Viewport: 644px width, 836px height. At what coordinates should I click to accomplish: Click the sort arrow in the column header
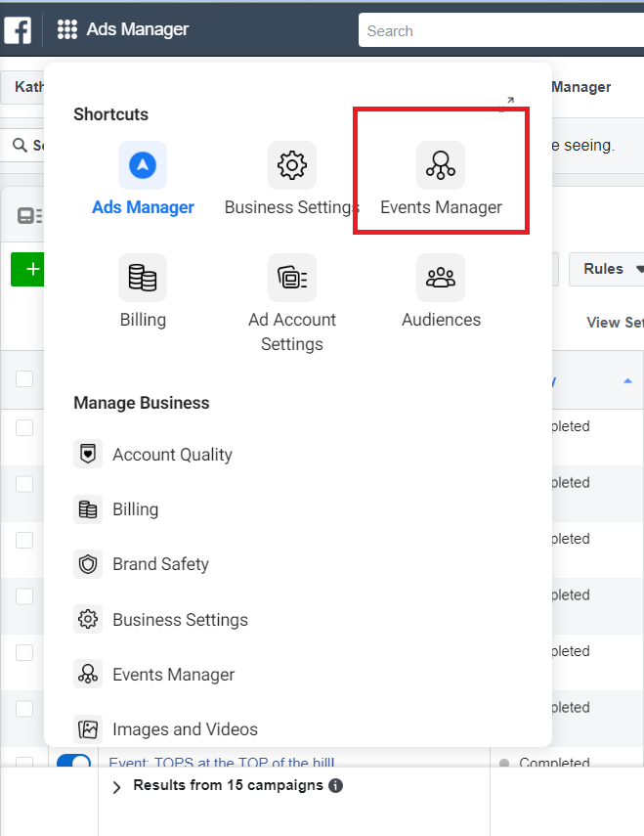point(627,380)
